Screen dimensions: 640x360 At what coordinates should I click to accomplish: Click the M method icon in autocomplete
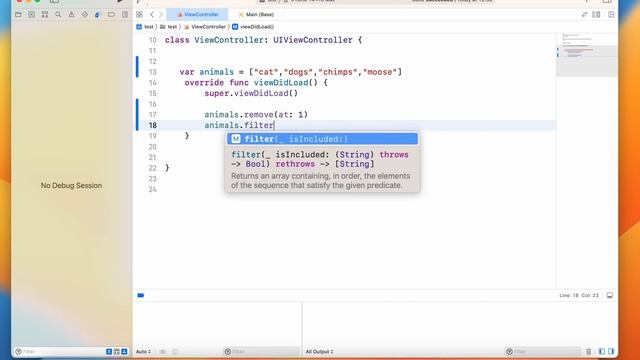[x=236, y=139]
